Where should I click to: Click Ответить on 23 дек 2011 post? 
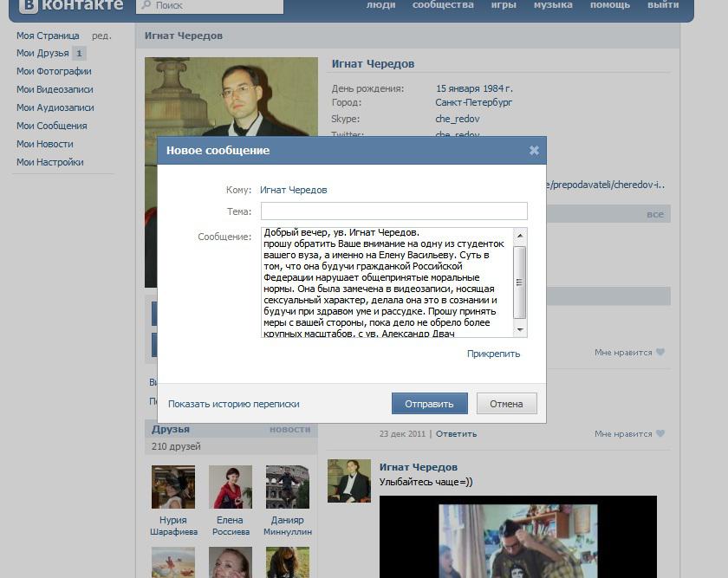456,433
